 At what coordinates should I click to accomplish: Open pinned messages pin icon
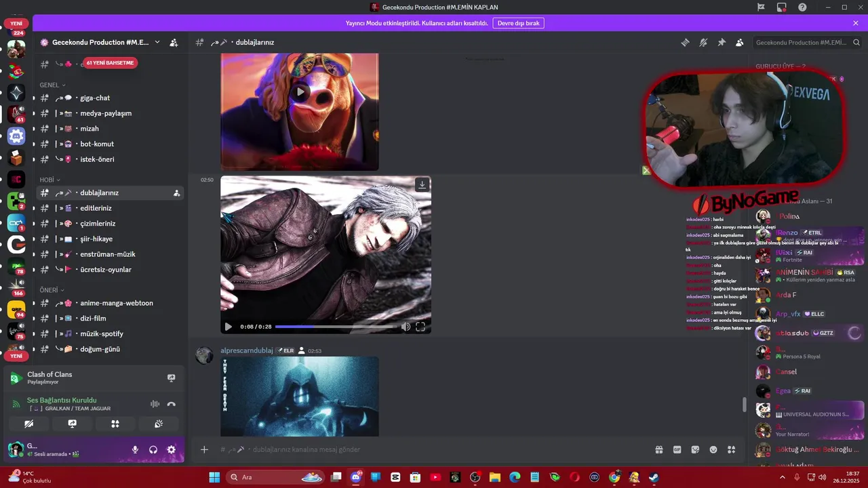pyautogui.click(x=722, y=42)
